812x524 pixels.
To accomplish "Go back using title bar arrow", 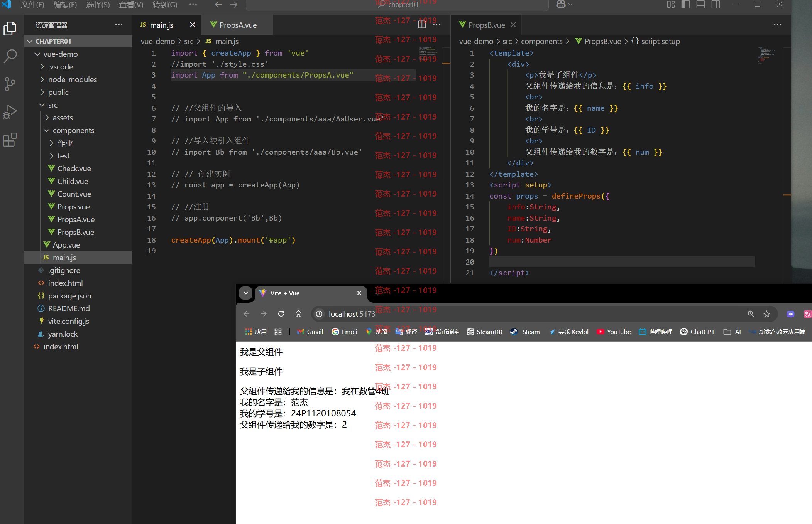I will (218, 4).
